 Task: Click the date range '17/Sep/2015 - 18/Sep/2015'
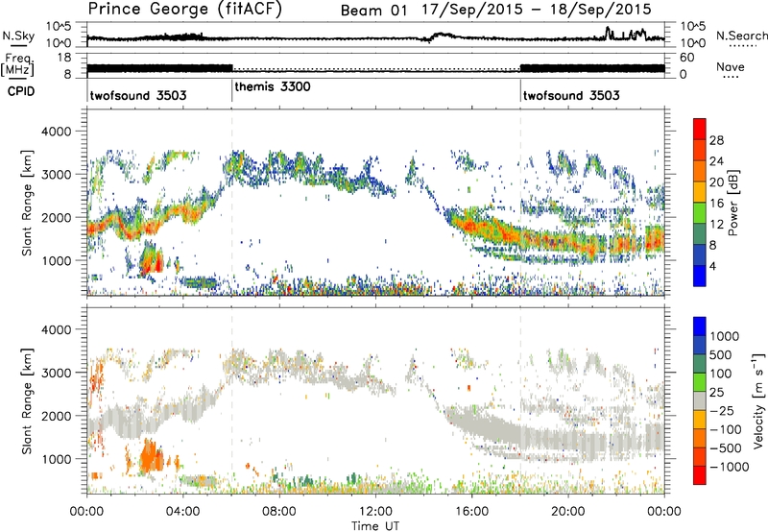(x=537, y=10)
